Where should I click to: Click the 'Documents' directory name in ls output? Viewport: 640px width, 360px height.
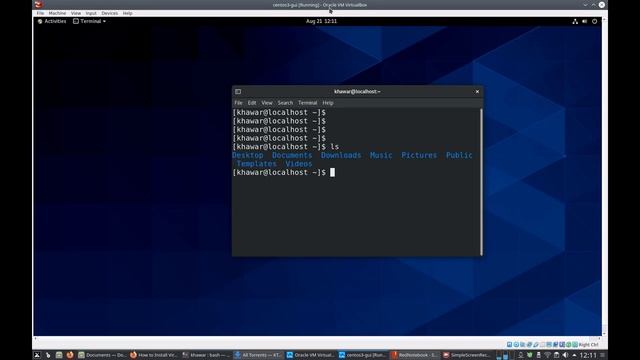coord(292,155)
